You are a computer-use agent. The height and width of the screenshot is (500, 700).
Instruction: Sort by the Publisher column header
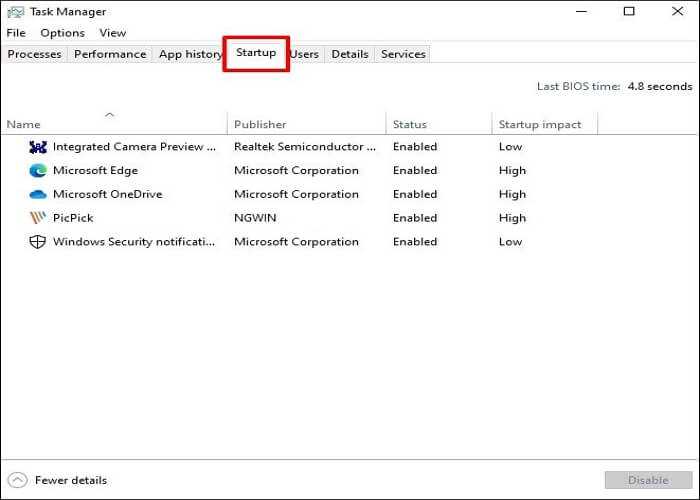click(x=260, y=124)
